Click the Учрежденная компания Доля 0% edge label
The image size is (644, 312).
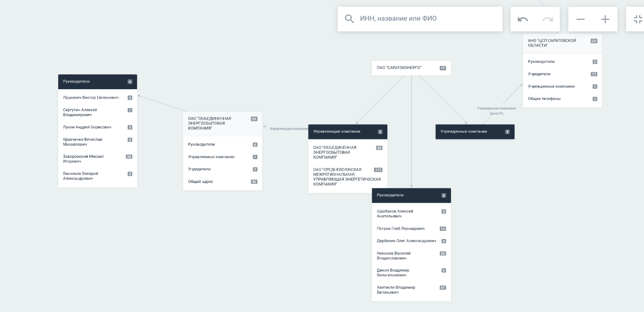496,111
